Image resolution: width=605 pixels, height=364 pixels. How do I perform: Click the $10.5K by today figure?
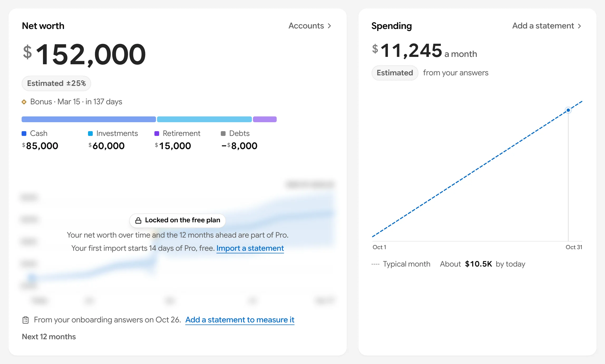click(479, 264)
